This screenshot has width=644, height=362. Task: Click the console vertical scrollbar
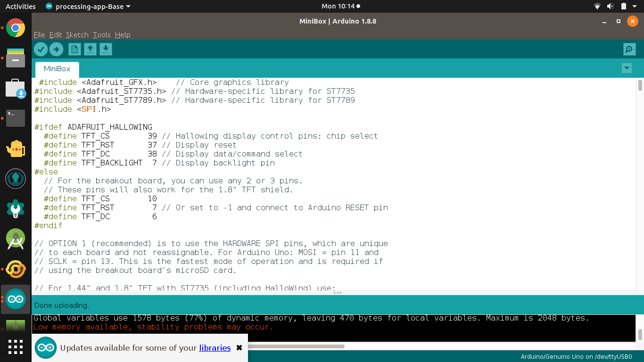[640, 334]
